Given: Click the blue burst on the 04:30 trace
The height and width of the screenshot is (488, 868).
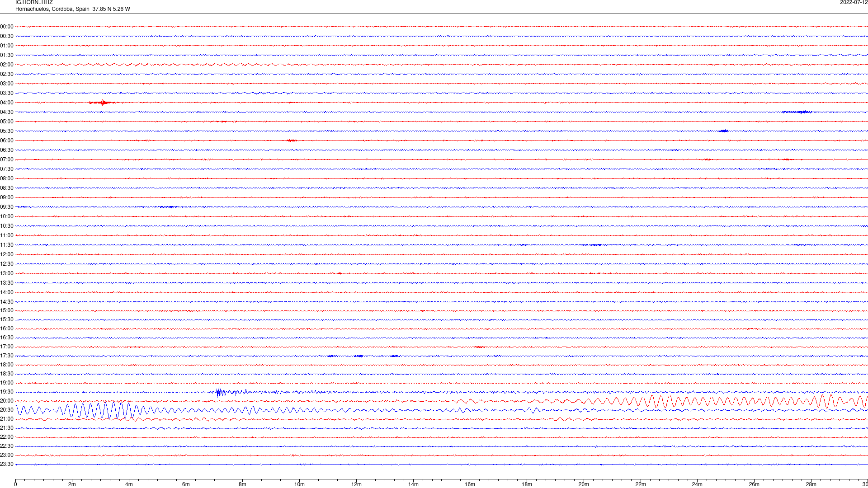Looking at the screenshot, I should (797, 112).
